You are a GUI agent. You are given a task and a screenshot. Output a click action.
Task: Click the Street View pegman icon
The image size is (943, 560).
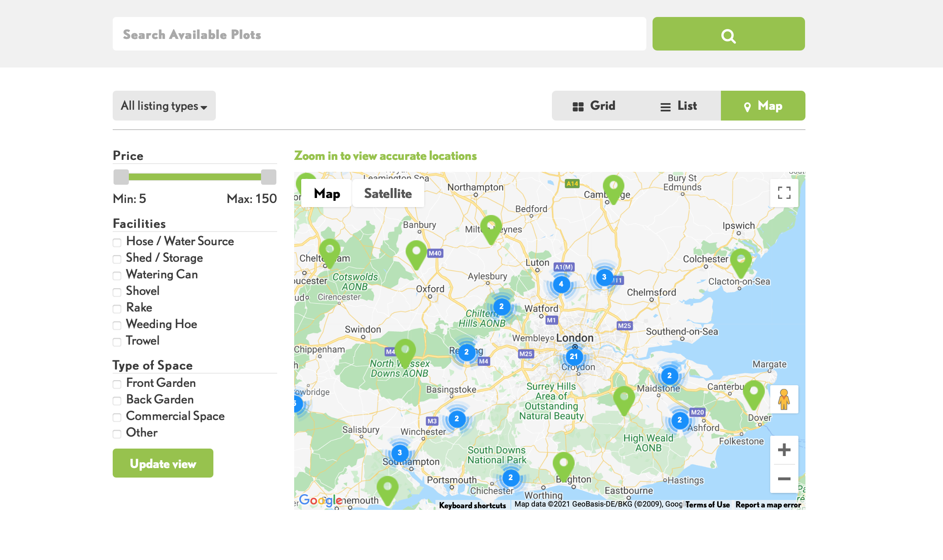(x=784, y=399)
